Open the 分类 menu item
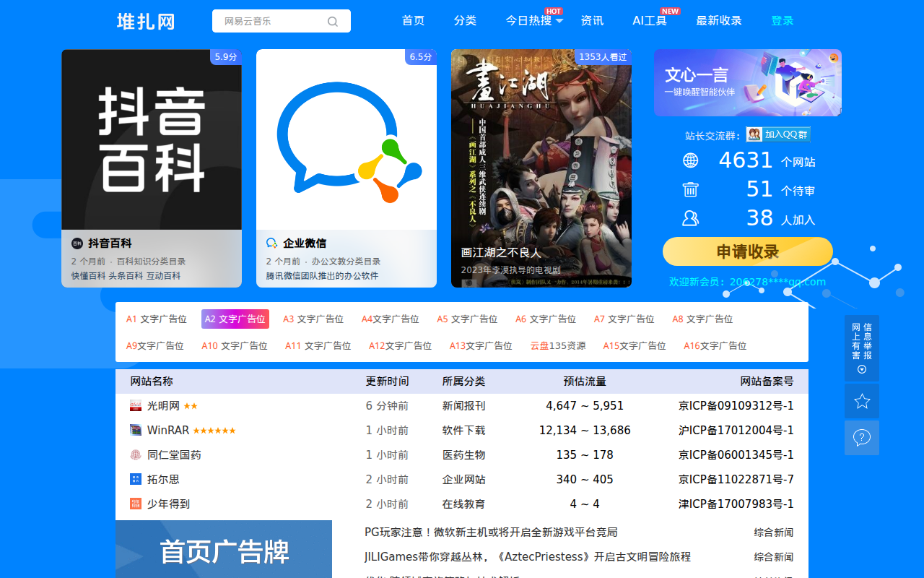The image size is (924, 578). tap(465, 21)
